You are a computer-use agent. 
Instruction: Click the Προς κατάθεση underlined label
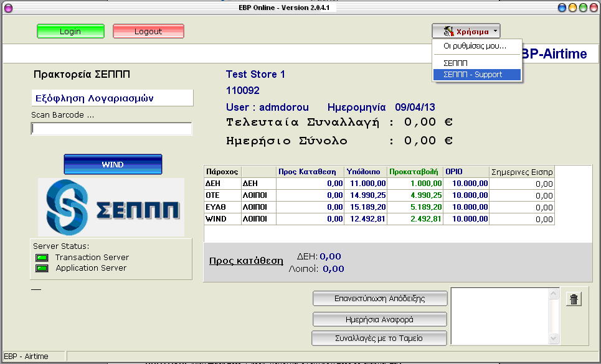246,261
